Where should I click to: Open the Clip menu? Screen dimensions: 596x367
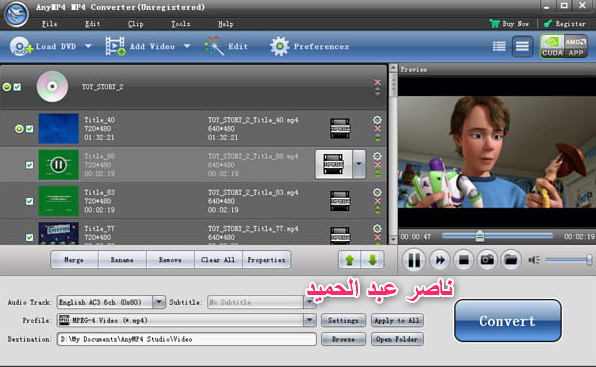tap(135, 24)
